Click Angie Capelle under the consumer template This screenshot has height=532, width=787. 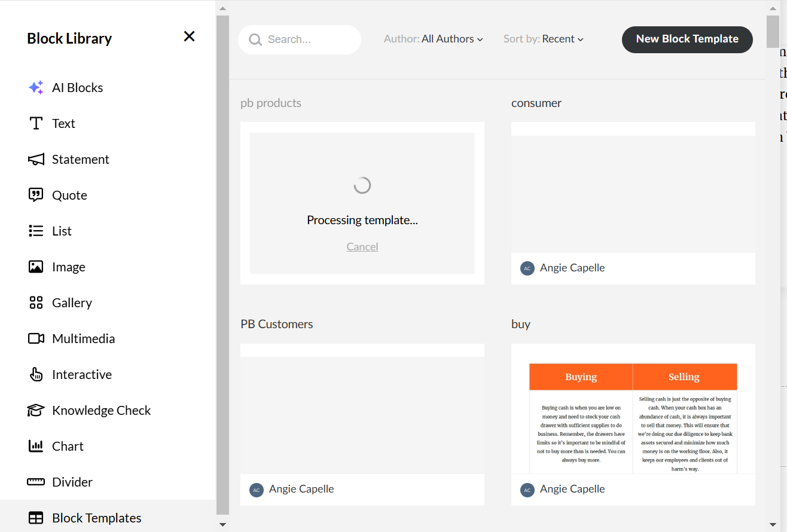(x=572, y=268)
